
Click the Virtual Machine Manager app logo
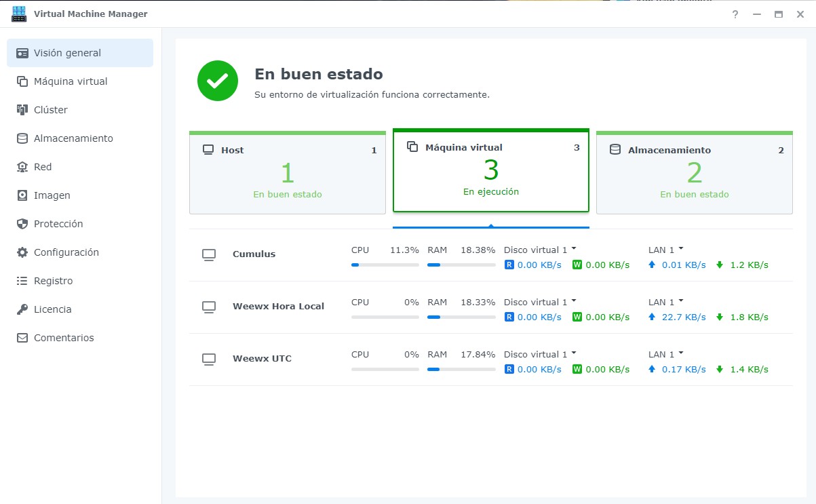[19, 14]
